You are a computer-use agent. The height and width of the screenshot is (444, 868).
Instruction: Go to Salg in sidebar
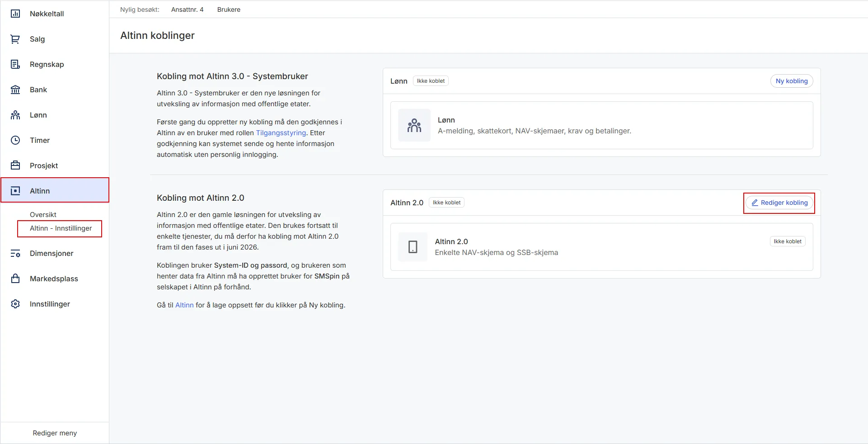tap(55, 39)
